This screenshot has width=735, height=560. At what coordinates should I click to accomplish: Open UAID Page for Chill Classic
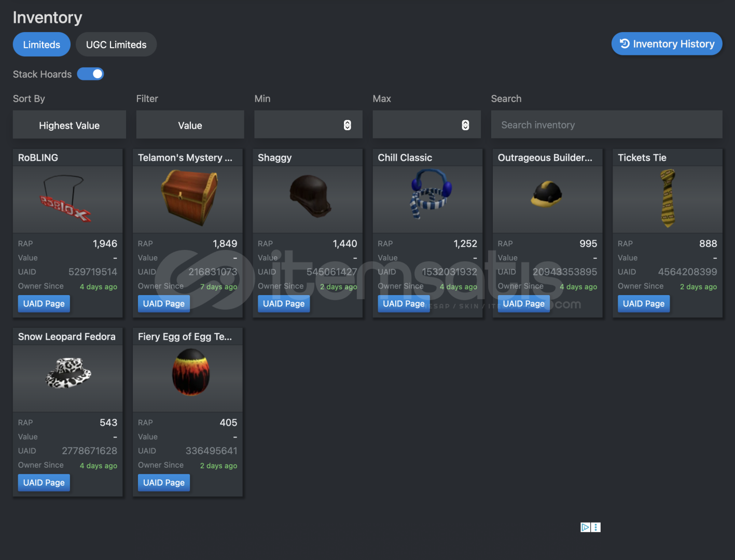pos(404,304)
